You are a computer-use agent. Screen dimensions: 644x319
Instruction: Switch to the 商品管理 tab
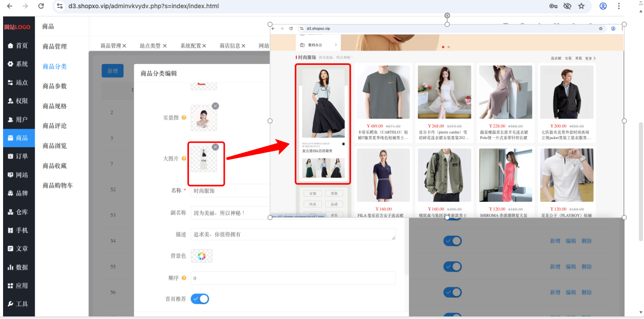pyautogui.click(x=111, y=45)
